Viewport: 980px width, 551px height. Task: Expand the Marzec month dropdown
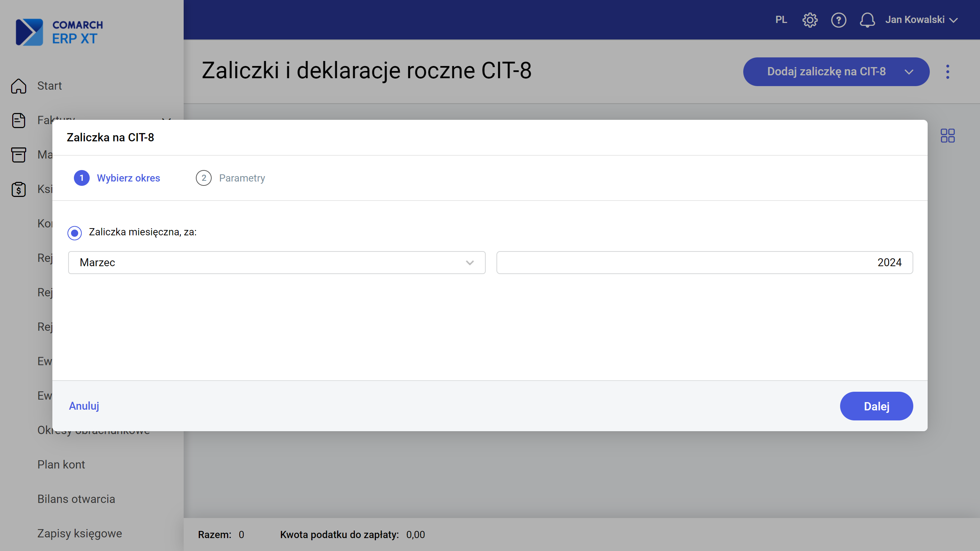point(470,263)
